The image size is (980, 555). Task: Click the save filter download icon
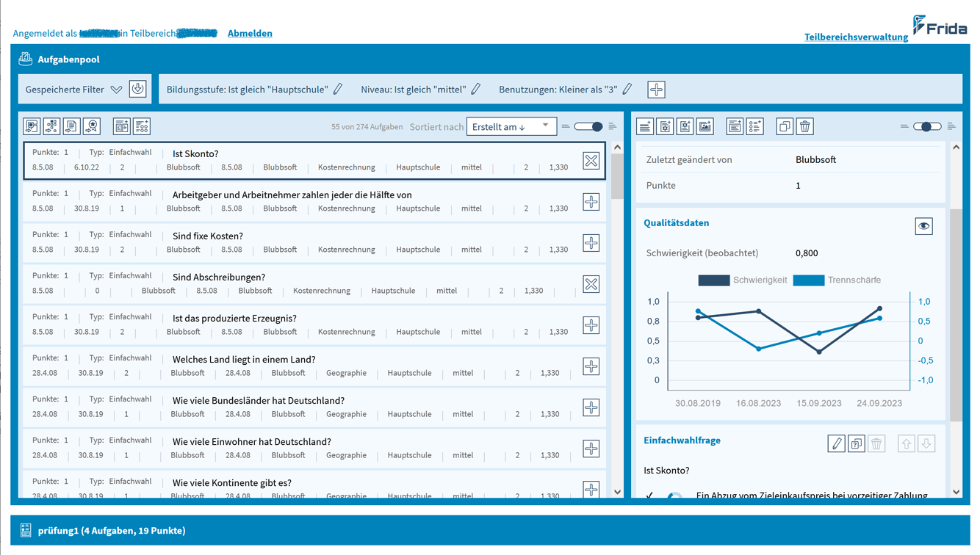pyautogui.click(x=137, y=90)
